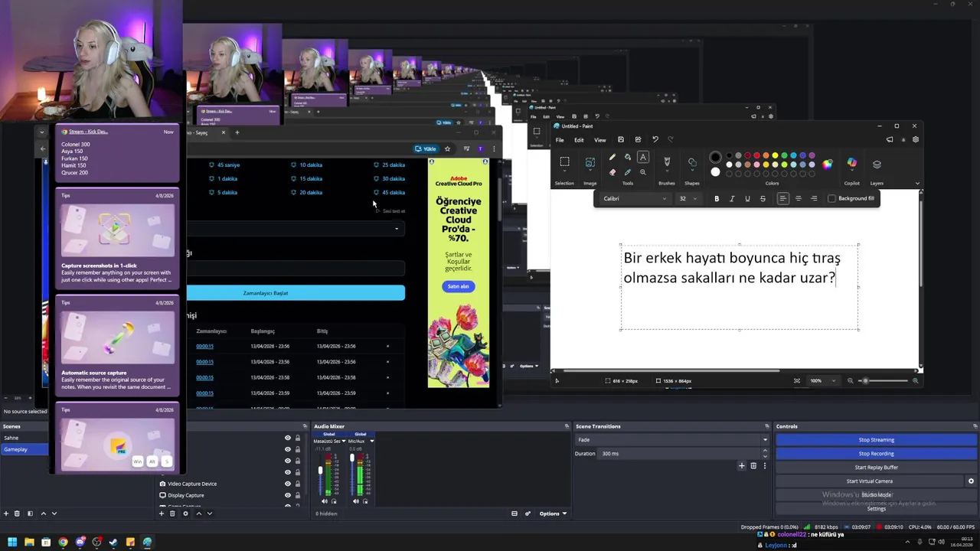Select the Color picker tool in Paint
The height and width of the screenshot is (551, 980).
click(628, 172)
